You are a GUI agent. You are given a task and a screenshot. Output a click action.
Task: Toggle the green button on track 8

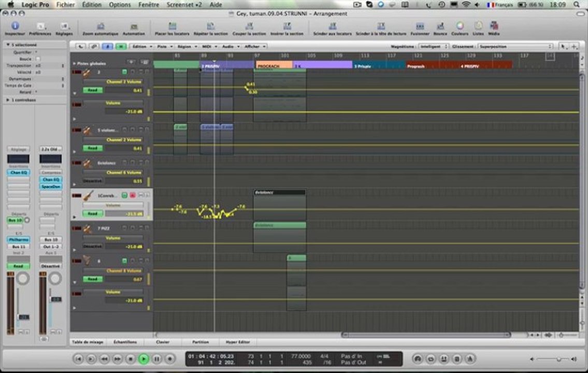click(x=124, y=261)
